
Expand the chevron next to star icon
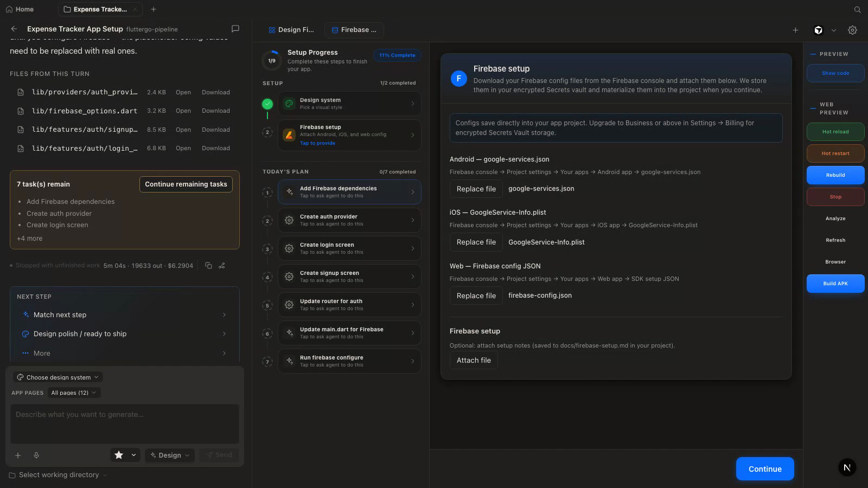point(133,455)
